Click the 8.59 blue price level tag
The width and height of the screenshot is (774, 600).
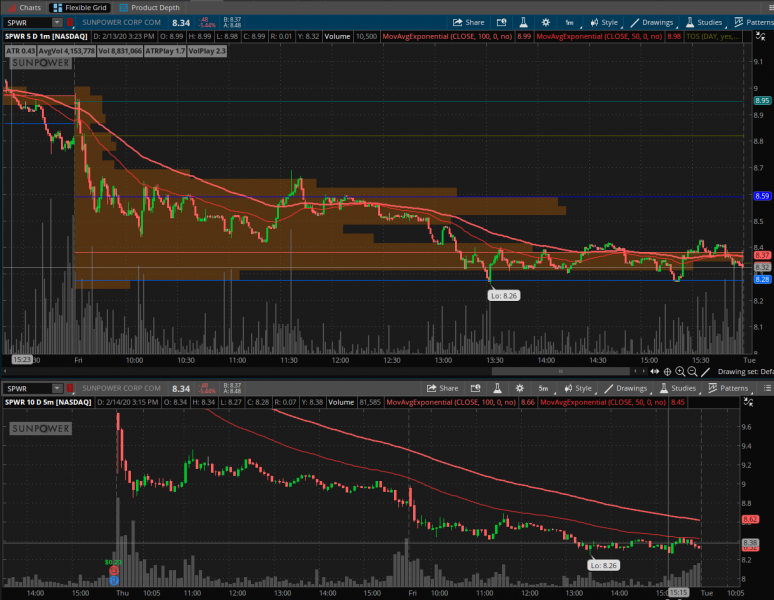[x=762, y=196]
